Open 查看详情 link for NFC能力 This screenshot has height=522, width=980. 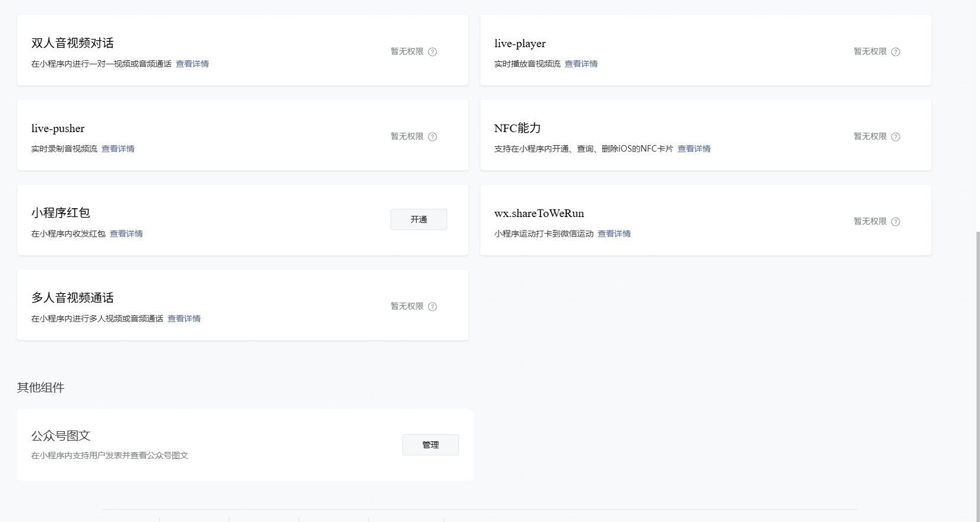click(694, 149)
